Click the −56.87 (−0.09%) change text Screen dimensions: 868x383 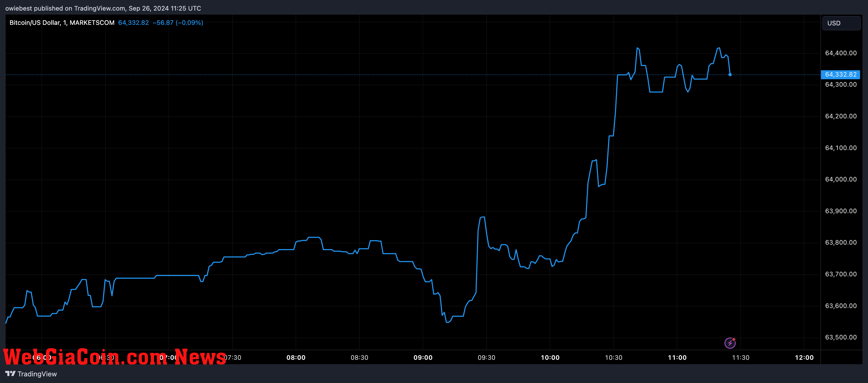click(x=178, y=22)
